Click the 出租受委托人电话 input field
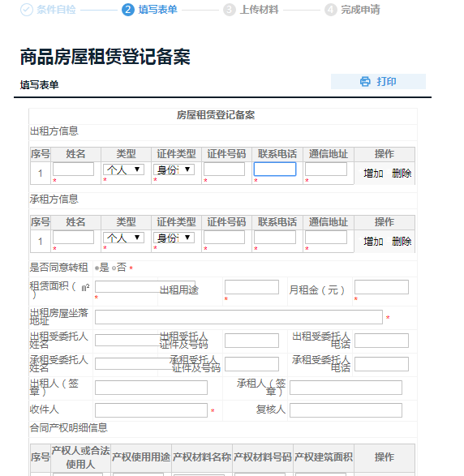Screen dimensions: 464x476 click(x=381, y=341)
